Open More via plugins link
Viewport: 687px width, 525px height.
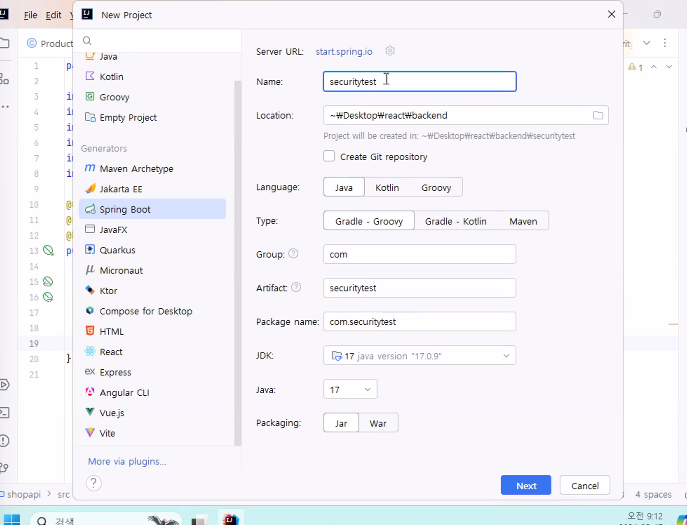coord(127,461)
